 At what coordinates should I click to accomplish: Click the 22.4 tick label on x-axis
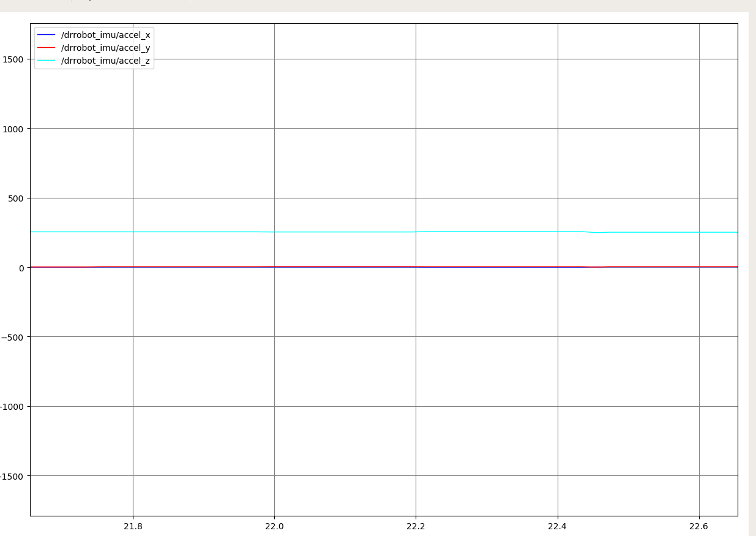[x=558, y=526]
